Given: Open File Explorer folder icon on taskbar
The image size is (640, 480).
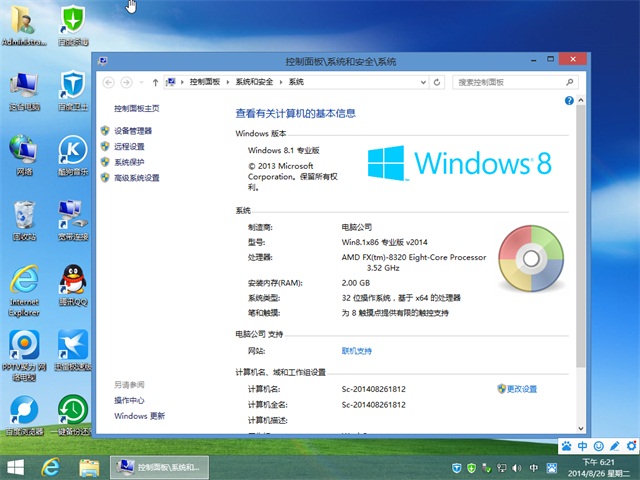Looking at the screenshot, I should (88, 467).
